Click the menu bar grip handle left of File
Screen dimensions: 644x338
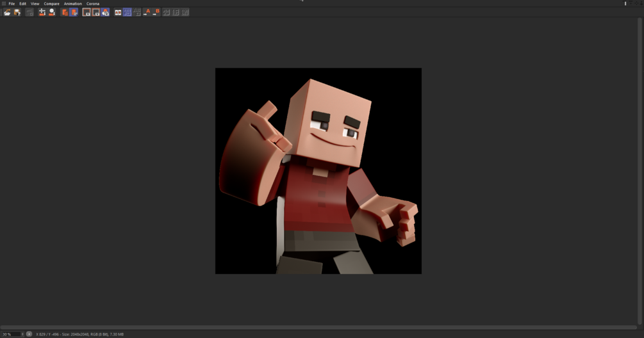(x=4, y=4)
